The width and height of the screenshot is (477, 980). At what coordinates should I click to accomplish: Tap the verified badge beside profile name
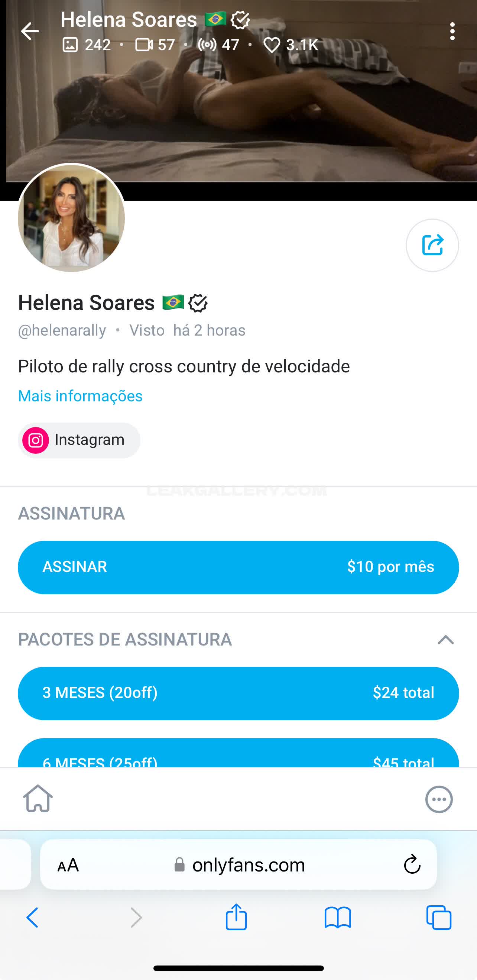[198, 303]
